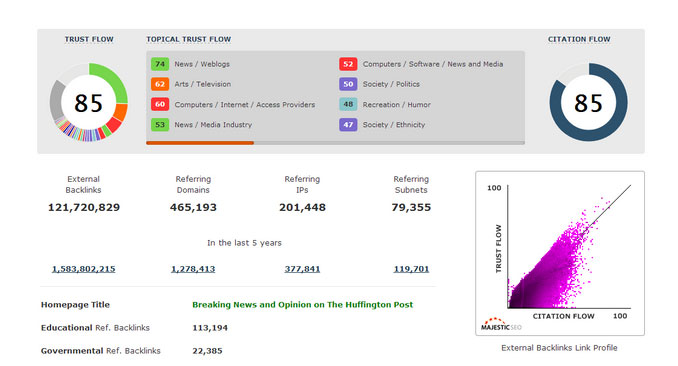Click the purple 47 Society / Ethnicity badge
This screenshot has height=366, width=678.
click(x=348, y=125)
